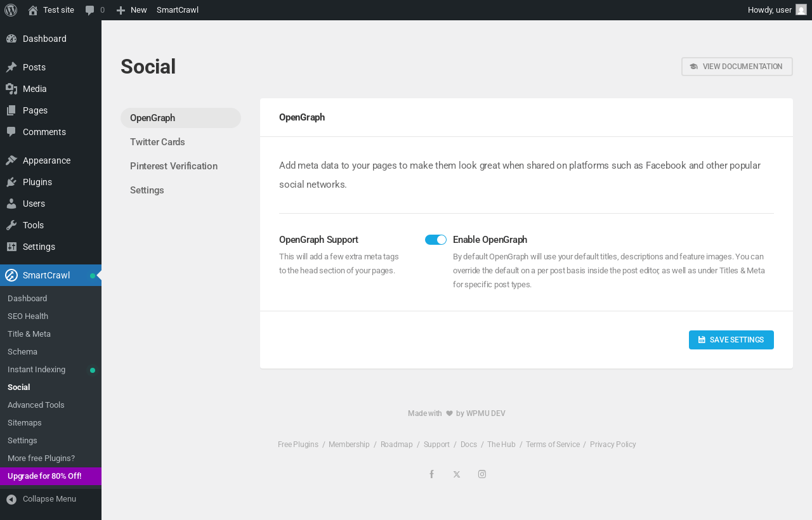Click Collapse Menu label
This screenshot has width=812, height=520.
49,499
